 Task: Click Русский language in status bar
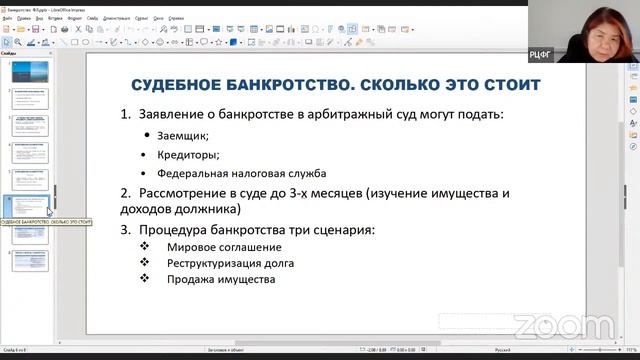click(502, 350)
